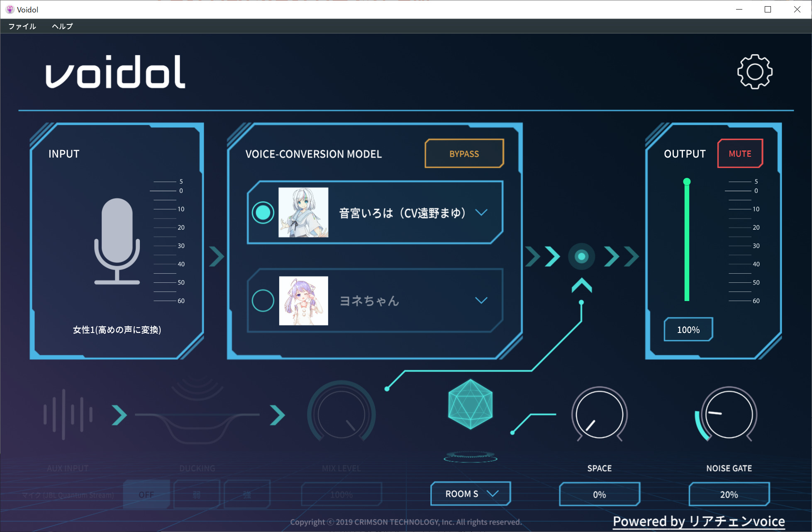Screen dimensions: 812x532
Task: Click the Voidol app icon in title bar
Action: click(10, 9)
